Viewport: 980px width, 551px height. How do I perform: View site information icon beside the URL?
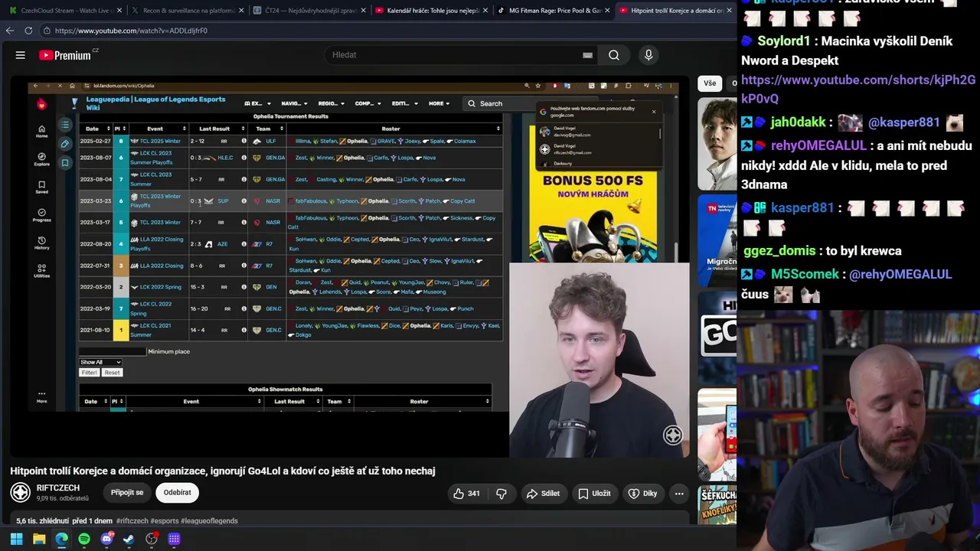pos(47,31)
